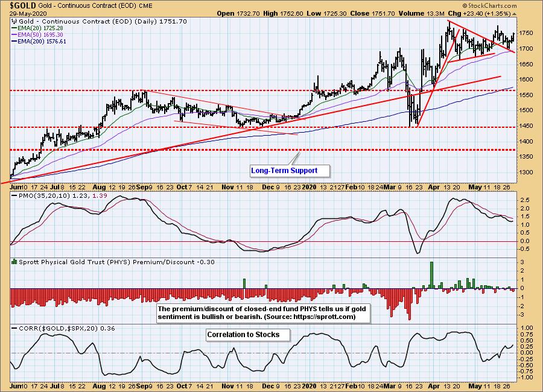
Task: Click the Dec label on the bottom date axis
Action: click(x=268, y=386)
